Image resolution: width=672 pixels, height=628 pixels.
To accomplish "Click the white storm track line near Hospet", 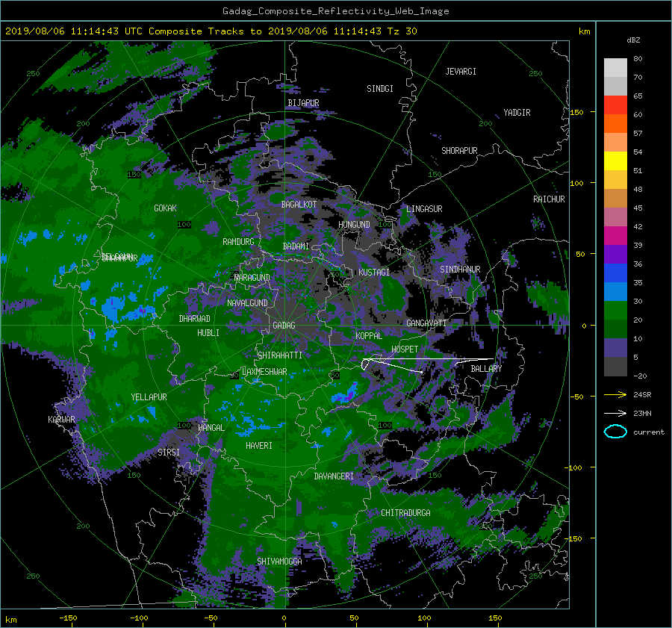I will click(x=429, y=359).
